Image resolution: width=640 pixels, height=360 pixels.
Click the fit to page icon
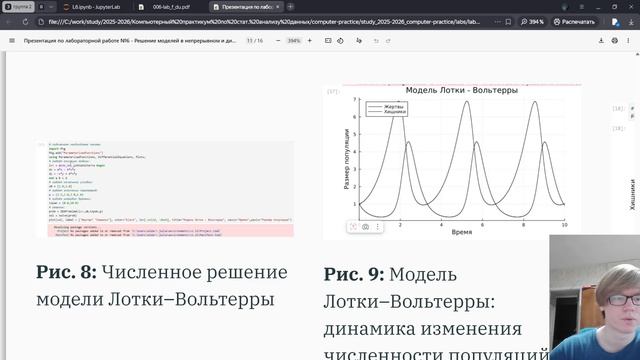pyautogui.click(x=328, y=41)
